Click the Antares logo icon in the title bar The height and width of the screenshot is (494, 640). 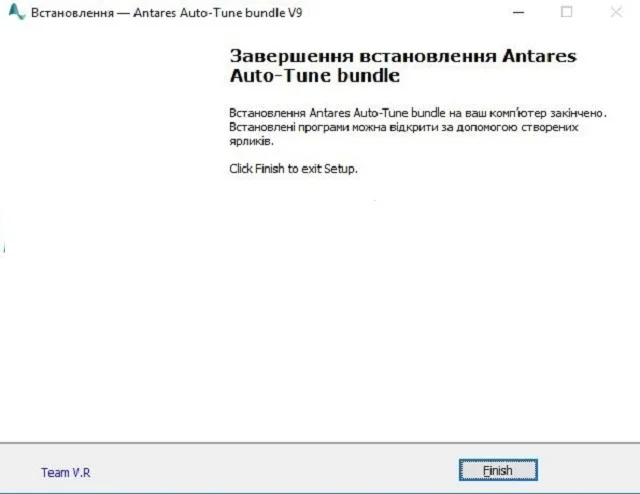(x=16, y=12)
